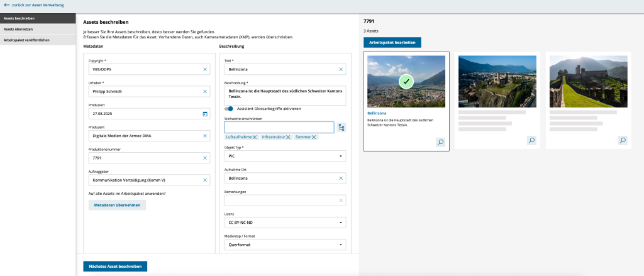Select the castle wall thumbnail
This screenshot has height=276, width=644.
[588, 80]
